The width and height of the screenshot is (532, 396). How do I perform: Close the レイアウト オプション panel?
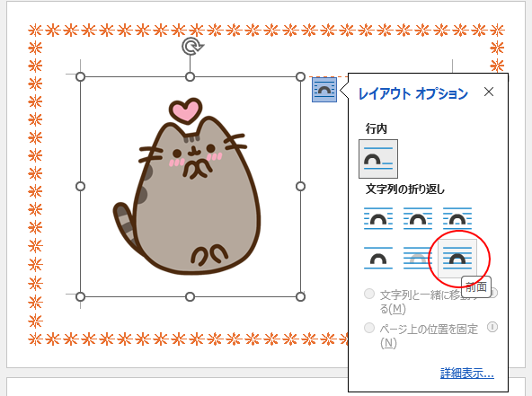(x=489, y=92)
